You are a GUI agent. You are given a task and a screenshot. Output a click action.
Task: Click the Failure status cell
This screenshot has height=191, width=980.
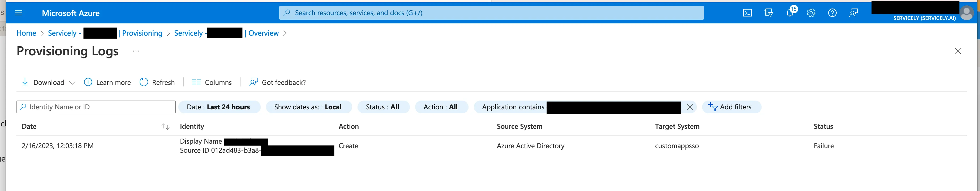(x=823, y=146)
